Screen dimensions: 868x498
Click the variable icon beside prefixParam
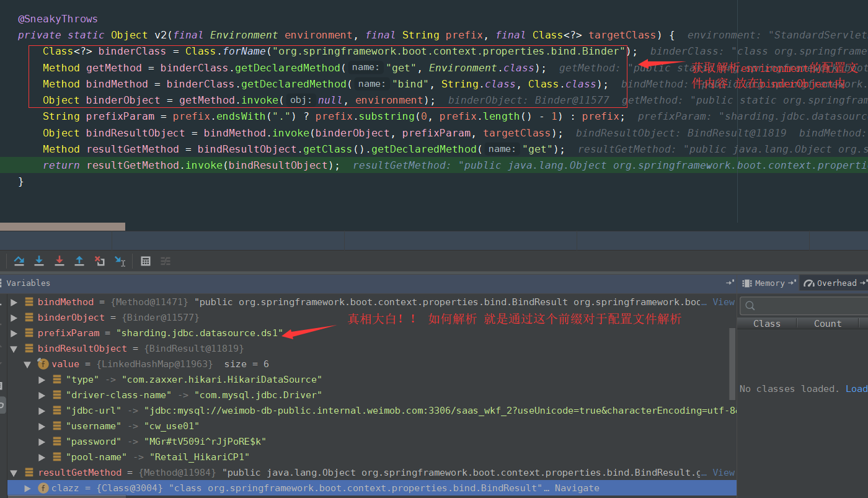[x=29, y=333]
